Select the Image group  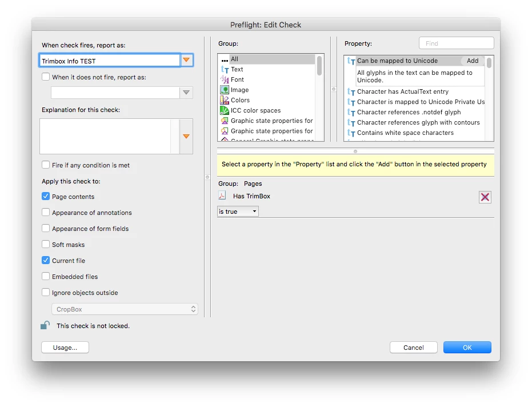[267, 90]
